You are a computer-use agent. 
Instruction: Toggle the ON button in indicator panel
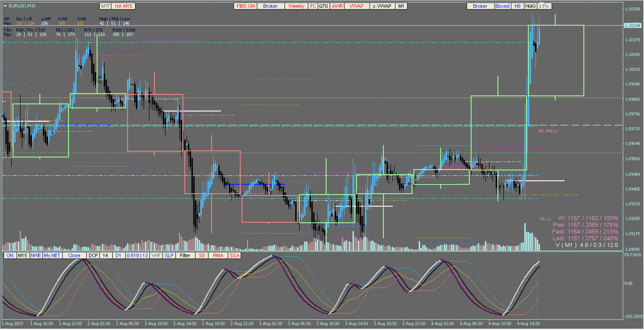[10, 255]
